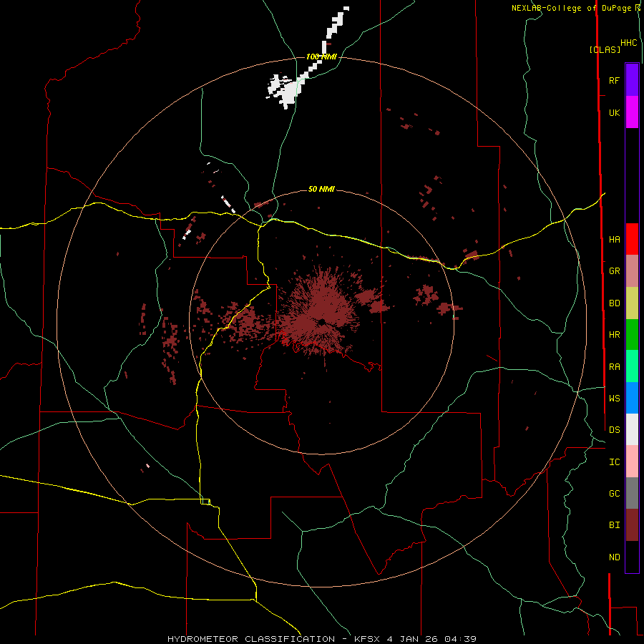Select the IC pink legend swatch
Image resolution: width=644 pixels, height=644 pixels.
pyautogui.click(x=632, y=462)
